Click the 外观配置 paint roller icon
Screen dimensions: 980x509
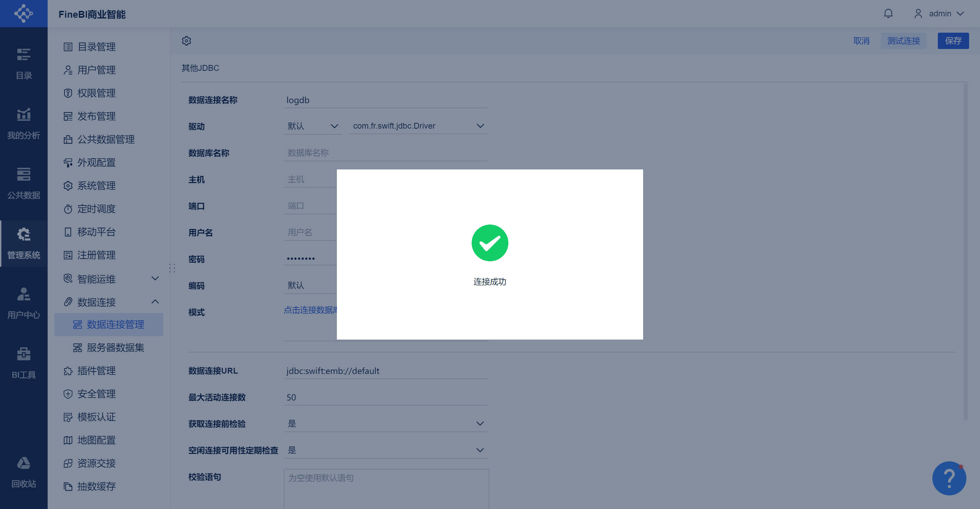point(68,163)
